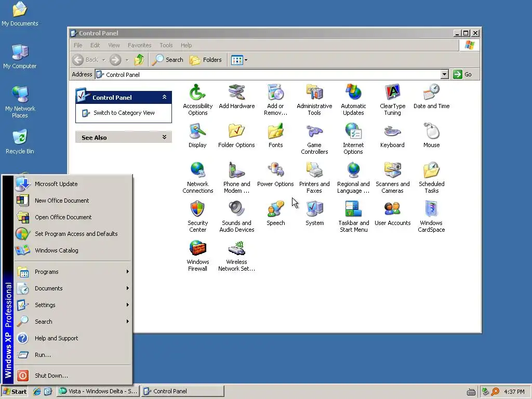Open the Add Hardware applet

[x=236, y=96]
